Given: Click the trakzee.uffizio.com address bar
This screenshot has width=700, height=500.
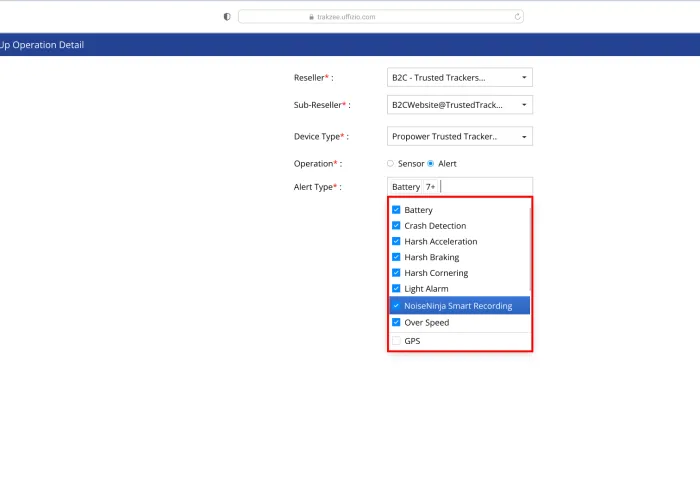Looking at the screenshot, I should click(x=380, y=16).
